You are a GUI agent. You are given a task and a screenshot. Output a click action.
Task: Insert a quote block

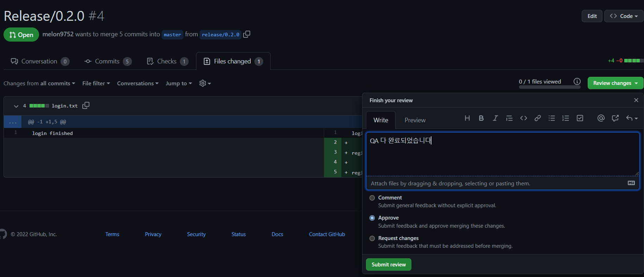click(509, 118)
